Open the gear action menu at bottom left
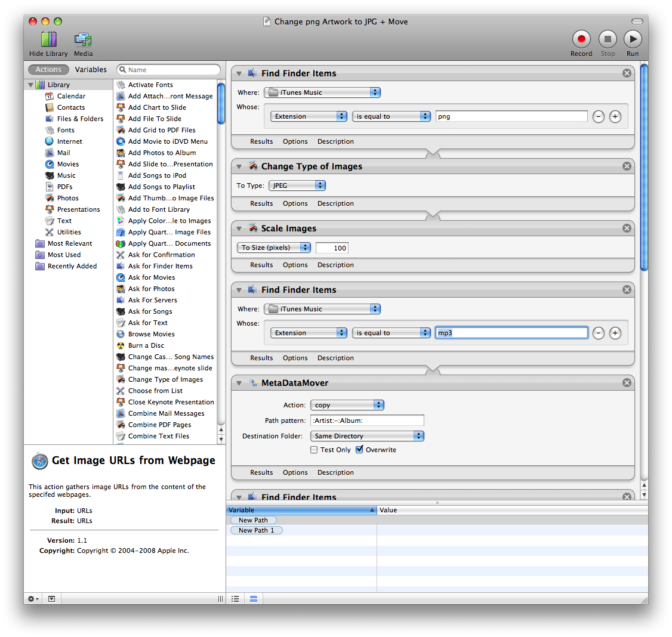The width and height of the screenshot is (672, 637). pyautogui.click(x=33, y=599)
